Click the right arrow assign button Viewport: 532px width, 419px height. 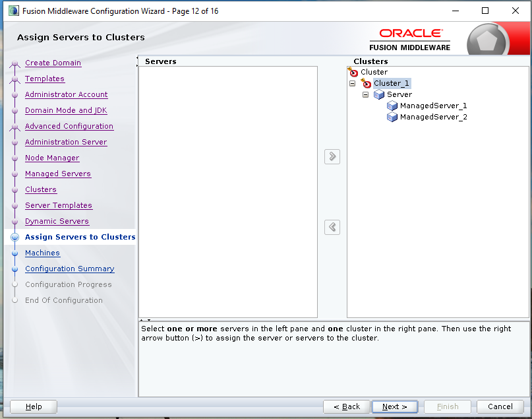(332, 156)
